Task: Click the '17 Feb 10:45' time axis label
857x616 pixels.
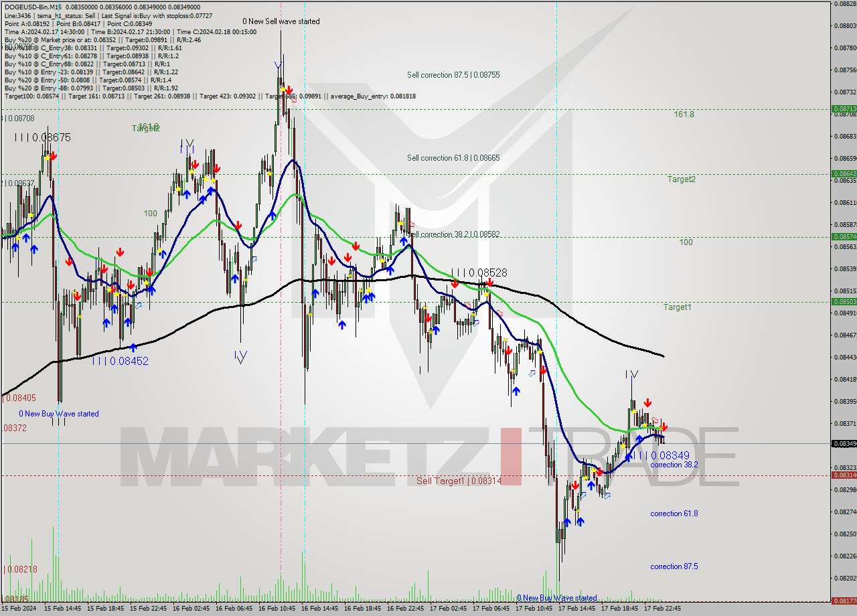Action: (x=534, y=609)
